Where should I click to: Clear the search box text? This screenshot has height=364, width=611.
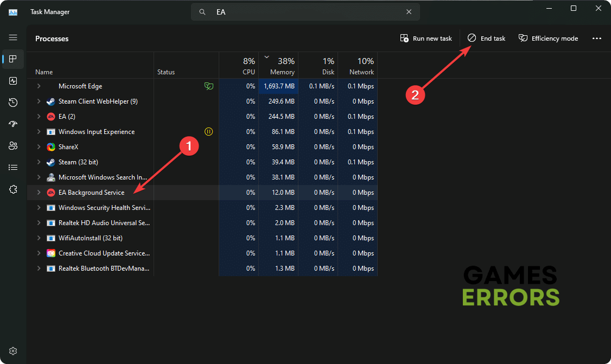(409, 12)
